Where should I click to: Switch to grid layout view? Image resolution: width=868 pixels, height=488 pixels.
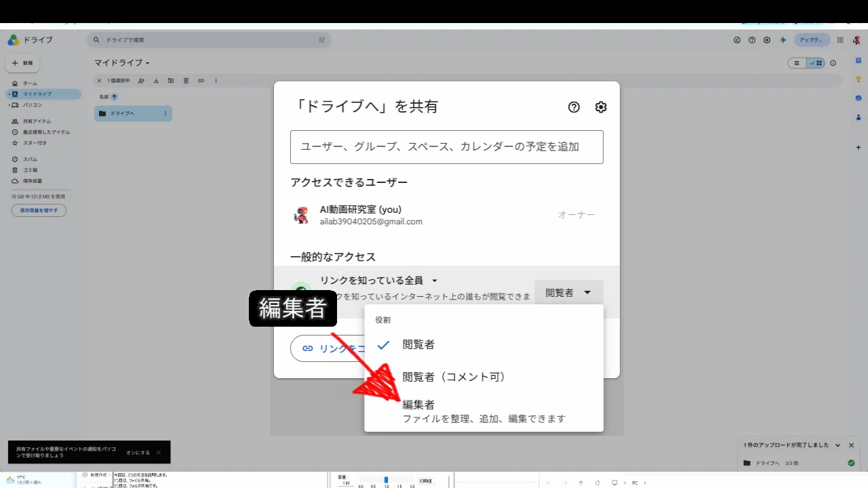(x=816, y=63)
